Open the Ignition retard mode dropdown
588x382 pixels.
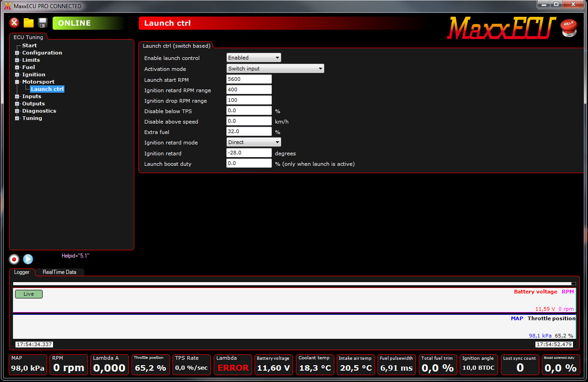[254, 142]
